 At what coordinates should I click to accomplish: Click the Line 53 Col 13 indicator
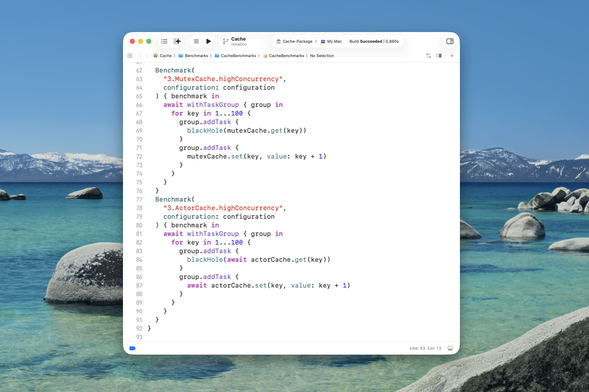[425, 348]
